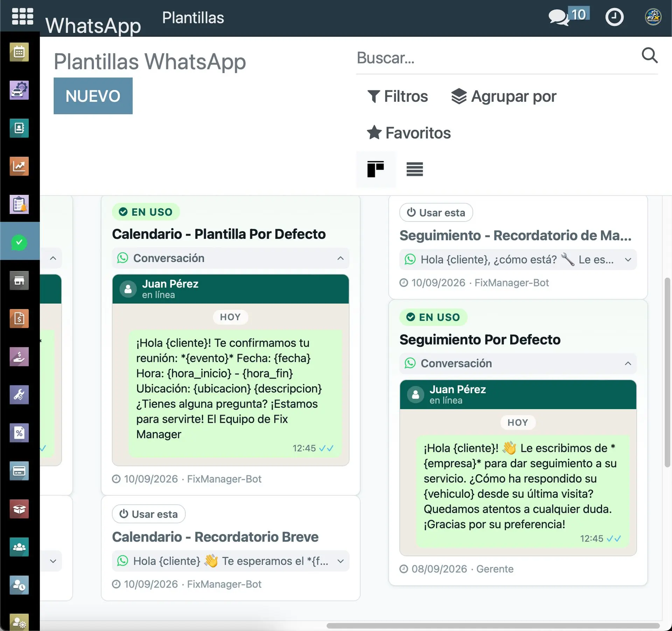Click the horizontal scrollbar at the bottom

[x=493, y=626]
